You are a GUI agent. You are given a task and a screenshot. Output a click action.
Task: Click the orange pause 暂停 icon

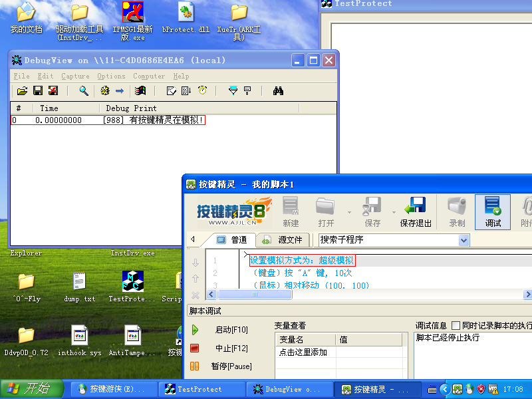point(195,366)
